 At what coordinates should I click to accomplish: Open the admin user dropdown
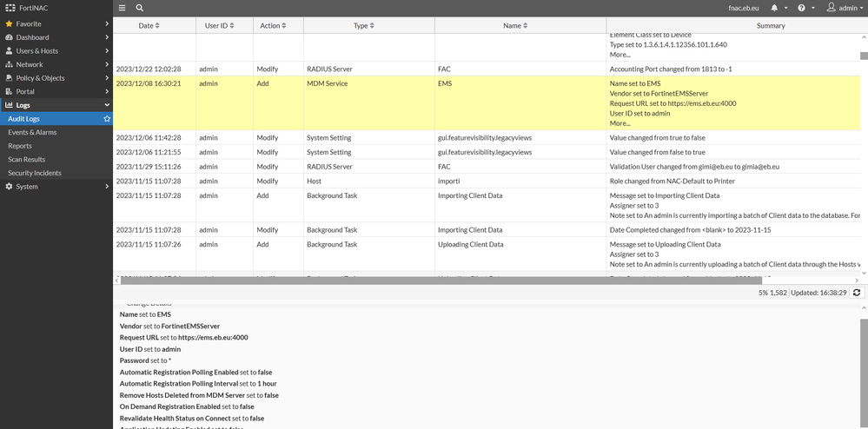tap(842, 8)
